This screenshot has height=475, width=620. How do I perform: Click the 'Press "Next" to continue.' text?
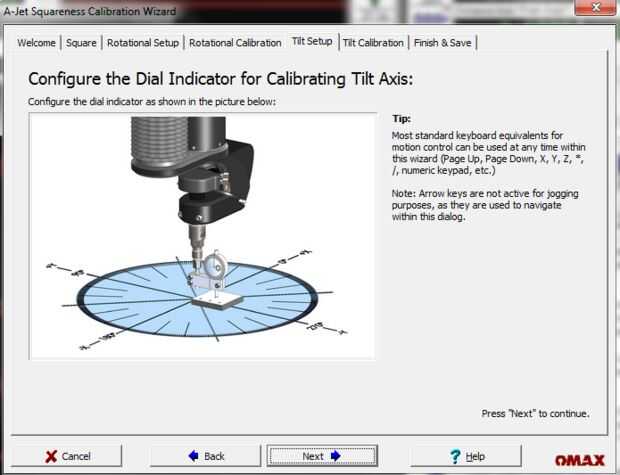pos(535,414)
